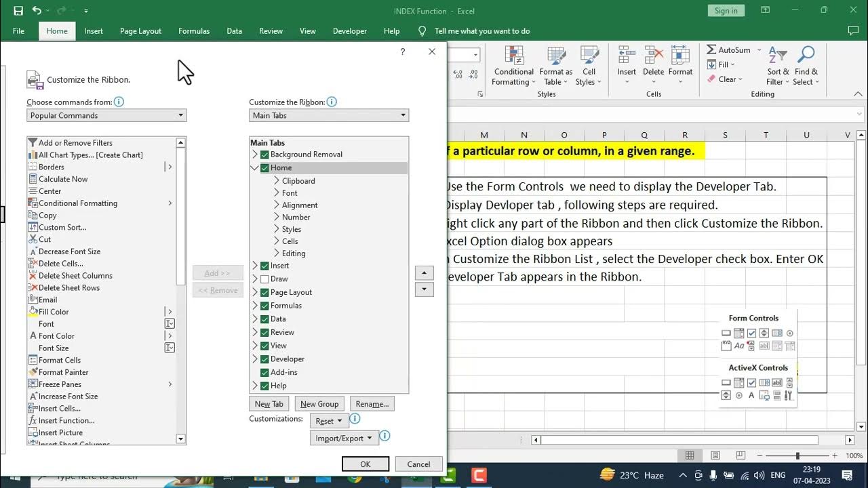Click the Normal view status bar icon

coord(690,455)
